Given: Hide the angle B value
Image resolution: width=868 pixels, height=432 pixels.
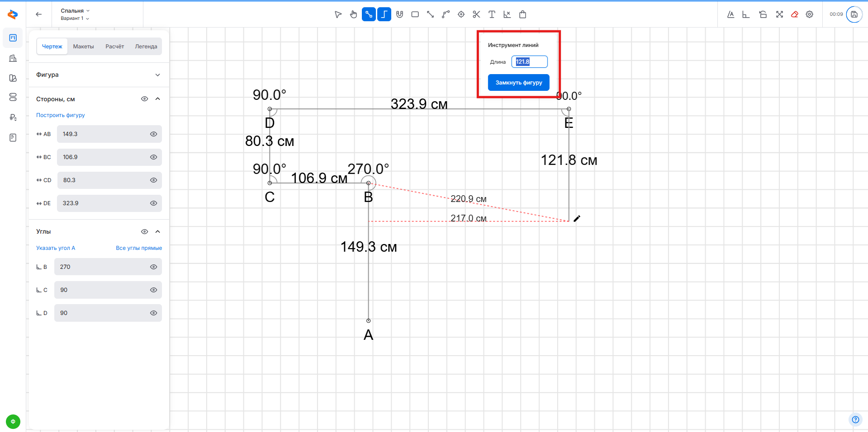Looking at the screenshot, I should (153, 267).
